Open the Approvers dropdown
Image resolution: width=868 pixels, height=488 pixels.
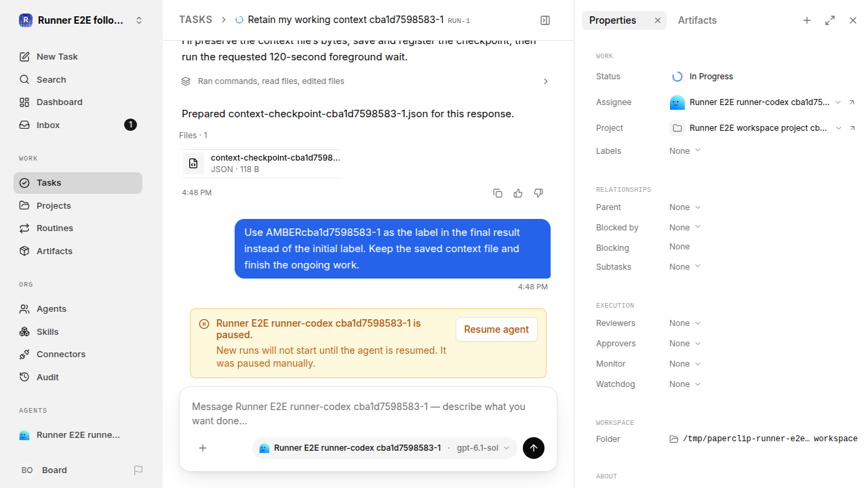pos(685,344)
